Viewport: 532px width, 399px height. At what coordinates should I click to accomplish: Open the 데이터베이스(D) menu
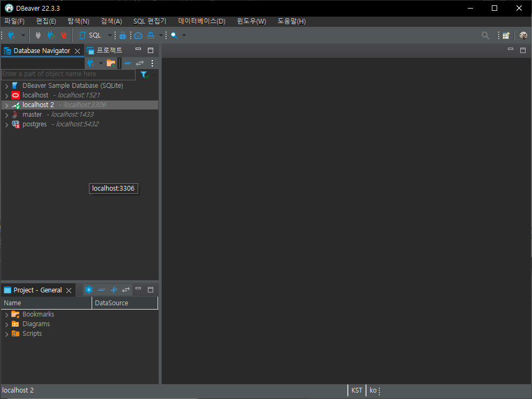[x=201, y=21]
